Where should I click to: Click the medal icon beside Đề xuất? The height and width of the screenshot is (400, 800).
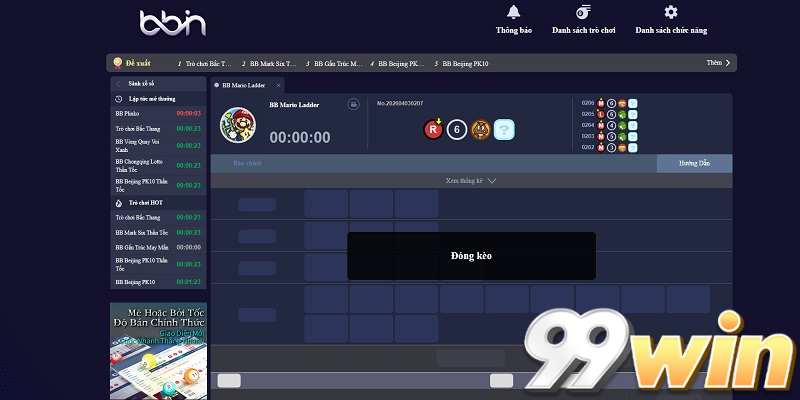coord(117,63)
